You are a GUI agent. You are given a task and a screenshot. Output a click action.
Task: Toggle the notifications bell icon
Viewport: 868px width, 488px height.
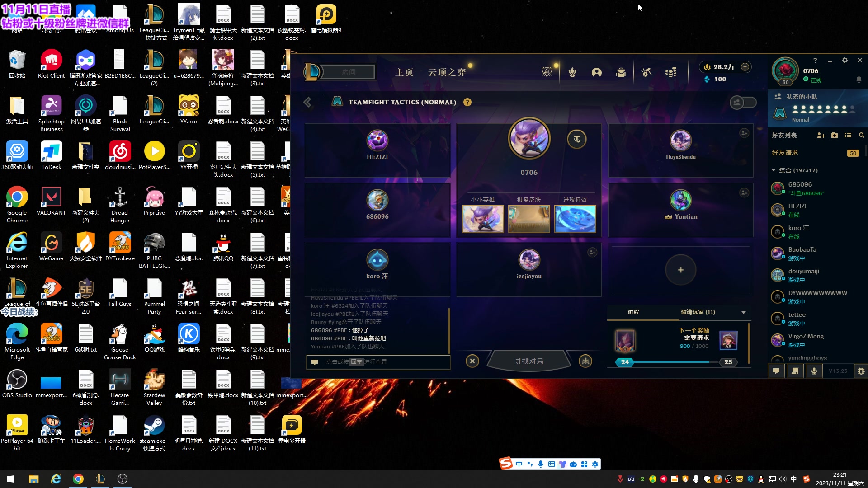point(859,80)
